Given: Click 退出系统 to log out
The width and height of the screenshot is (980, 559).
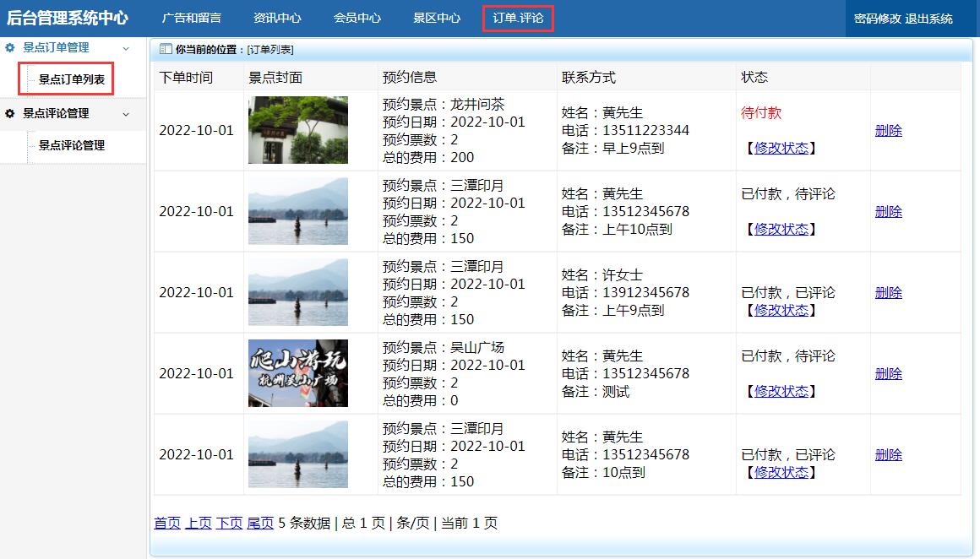Looking at the screenshot, I should tap(928, 19).
